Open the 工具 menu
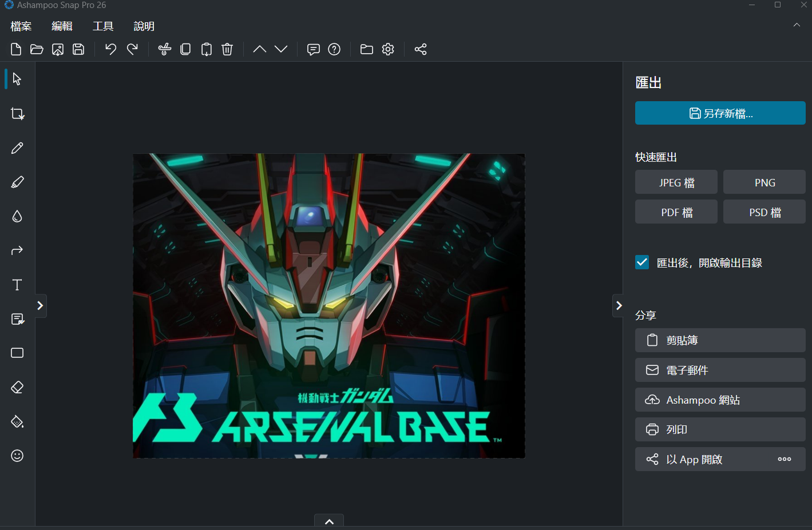The width and height of the screenshot is (812, 530). 103,26
